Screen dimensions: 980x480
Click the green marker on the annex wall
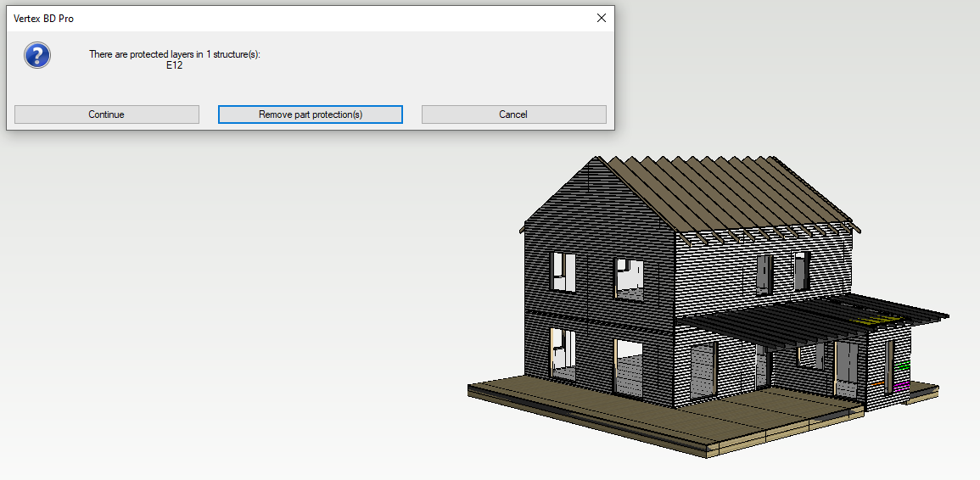[x=904, y=365]
